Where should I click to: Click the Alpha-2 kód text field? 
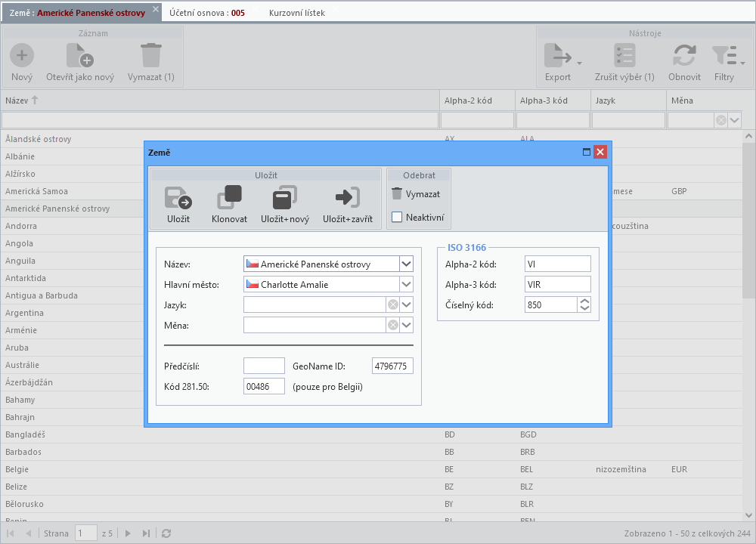[557, 264]
